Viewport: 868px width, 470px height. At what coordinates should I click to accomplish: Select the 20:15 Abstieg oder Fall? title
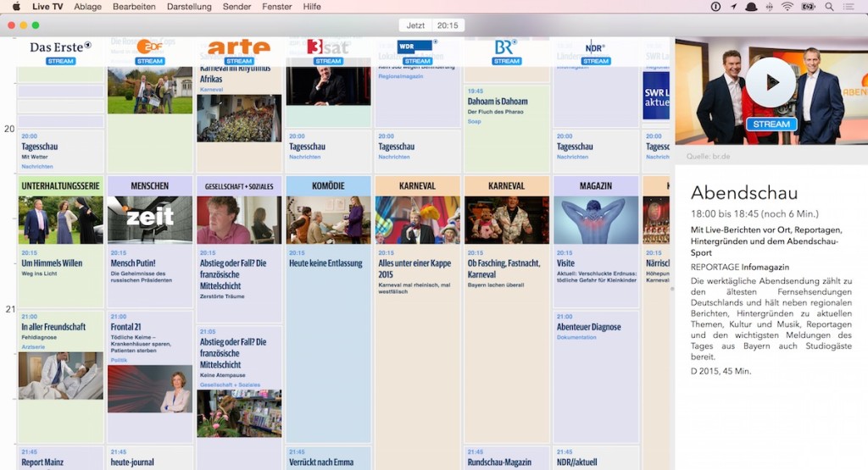(x=233, y=274)
